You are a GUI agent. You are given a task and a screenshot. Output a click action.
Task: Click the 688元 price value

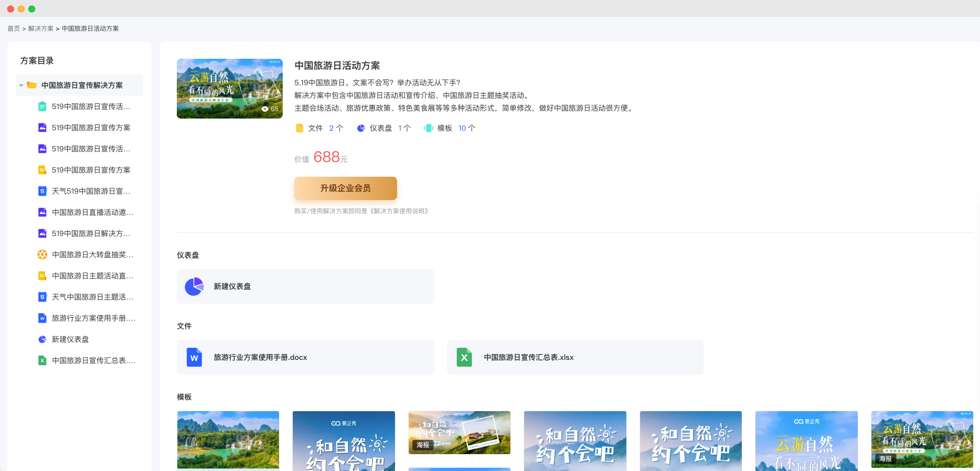(330, 157)
